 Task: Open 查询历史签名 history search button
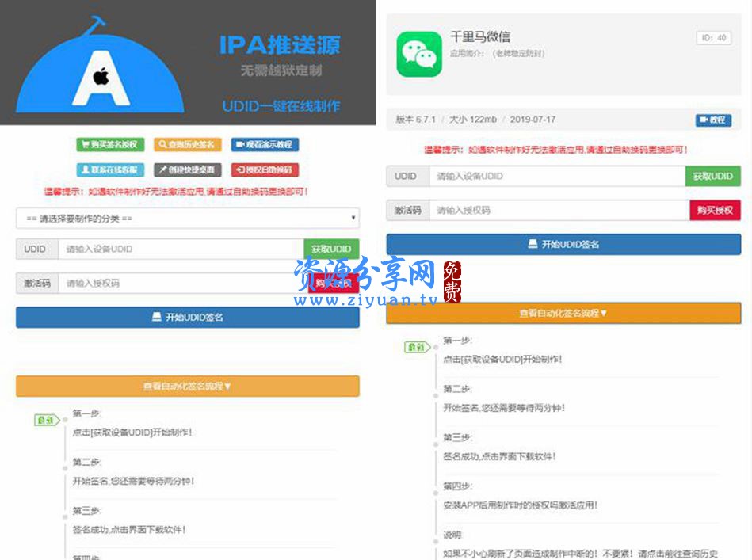[188, 144]
